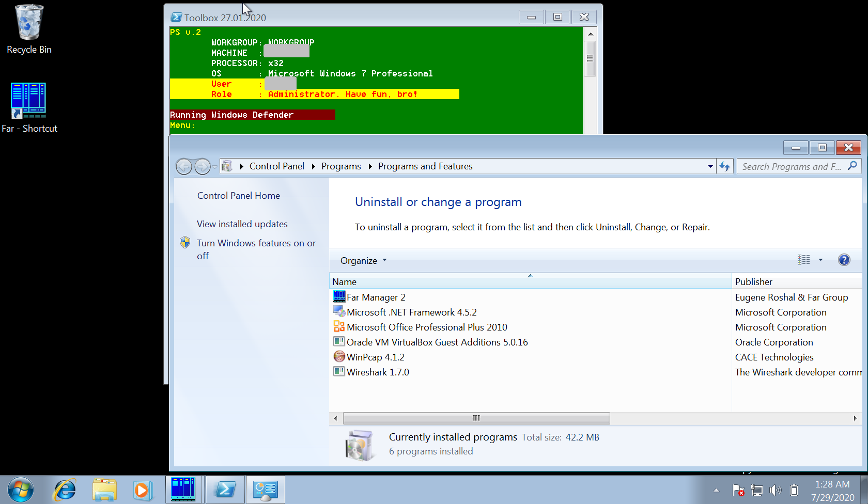Click the Action Center flag tray icon

[x=738, y=490]
